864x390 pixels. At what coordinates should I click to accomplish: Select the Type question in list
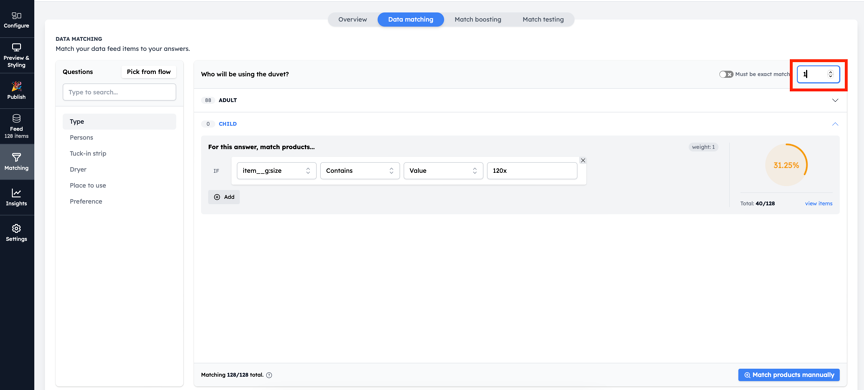[120, 122]
